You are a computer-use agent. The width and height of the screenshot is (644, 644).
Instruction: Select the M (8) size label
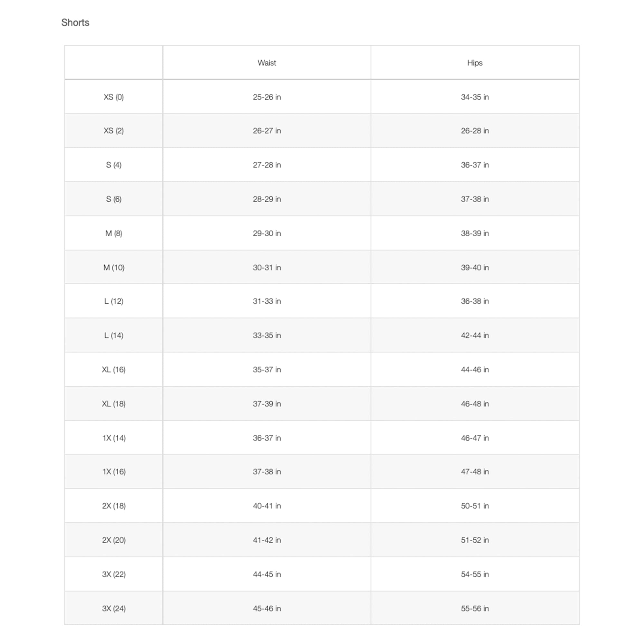[x=114, y=233]
